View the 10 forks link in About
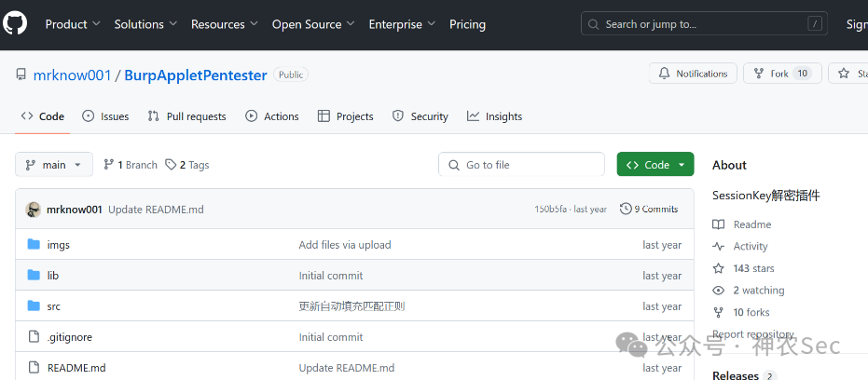This screenshot has height=380, width=868. [x=751, y=313]
